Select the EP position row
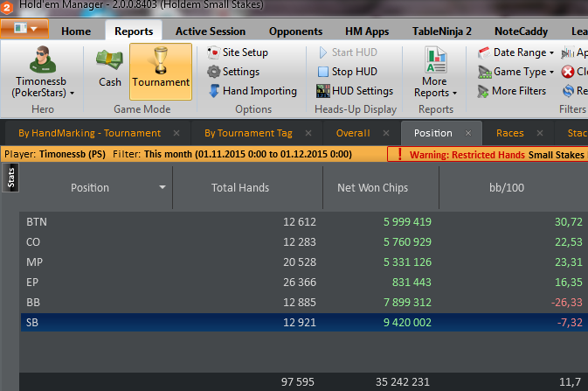Viewport: 588px width, 391px height. click(304, 282)
